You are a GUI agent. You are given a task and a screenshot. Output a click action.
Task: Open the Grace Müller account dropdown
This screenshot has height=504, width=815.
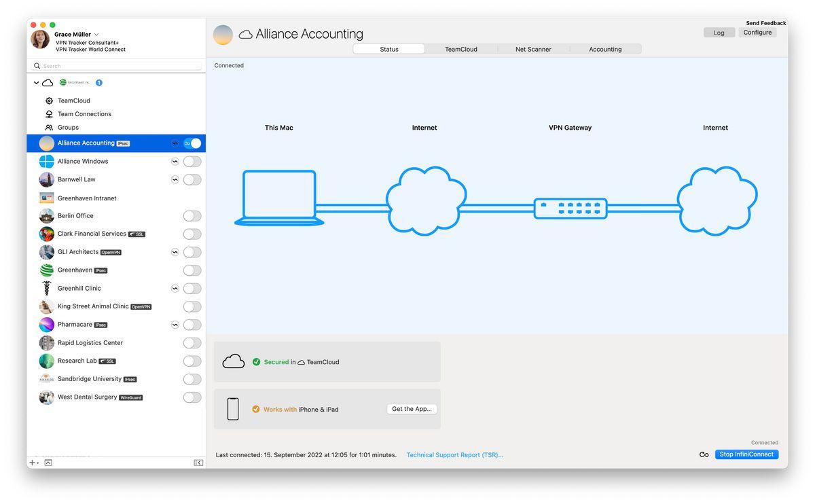[x=96, y=35]
